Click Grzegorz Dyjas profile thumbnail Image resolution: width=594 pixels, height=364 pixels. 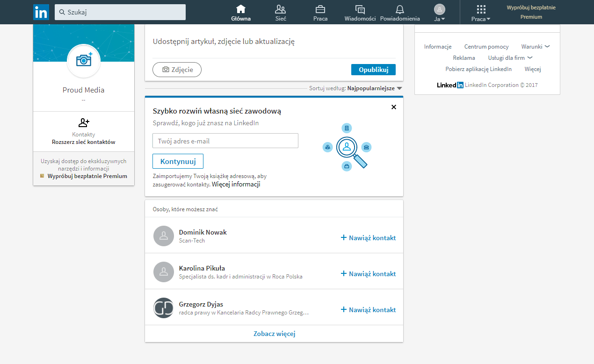click(163, 308)
